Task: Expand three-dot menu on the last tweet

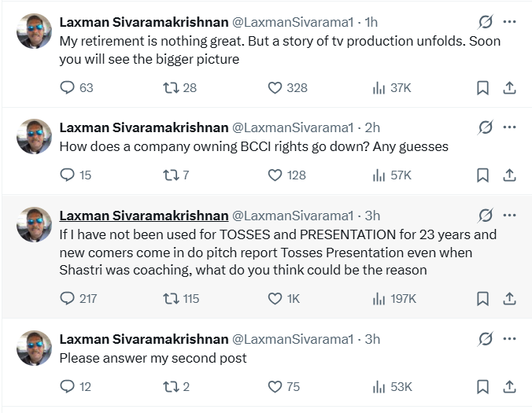Action: 509,339
